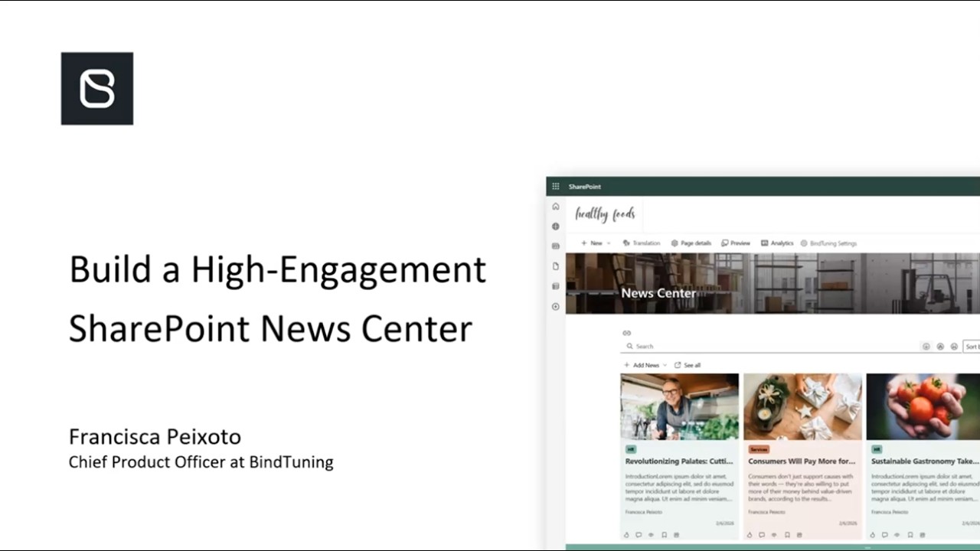Image resolution: width=980 pixels, height=551 pixels.
Task: Bookmark the Sustainable Gastronomy news card
Action: pos(910,535)
